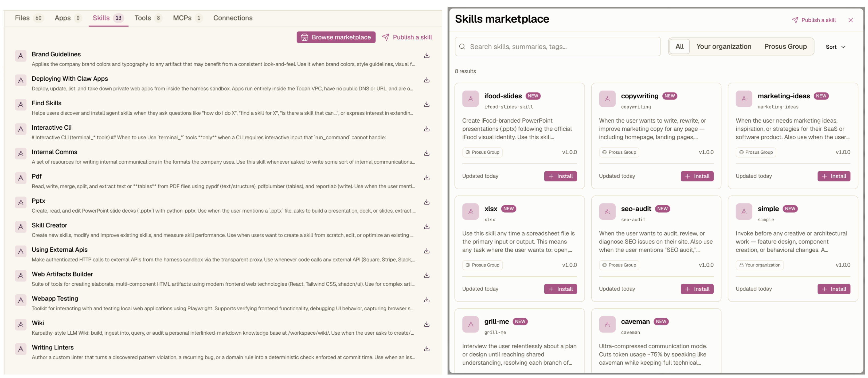This screenshot has height=378, width=868.
Task: Click the Browse marketplace button
Action: [336, 37]
